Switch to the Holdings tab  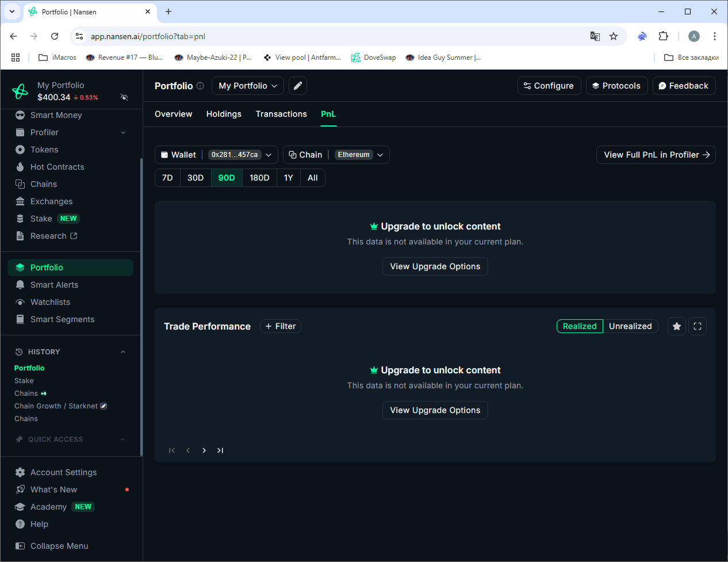(224, 114)
